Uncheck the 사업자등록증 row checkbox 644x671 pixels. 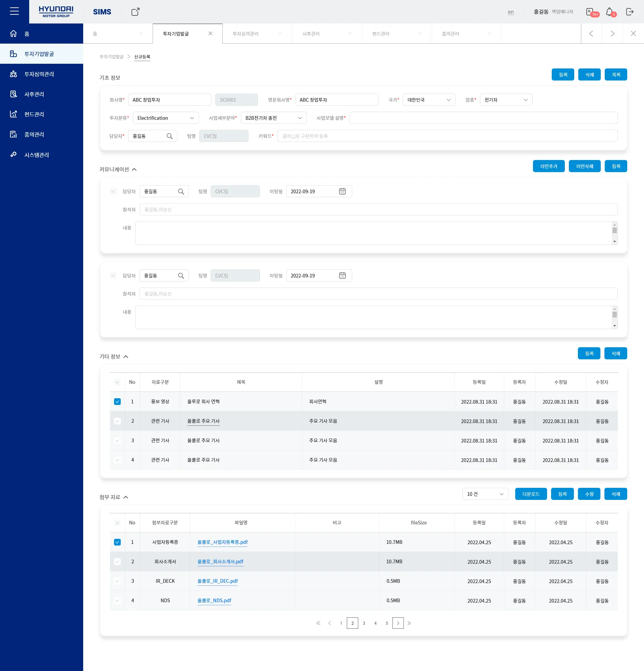click(117, 542)
